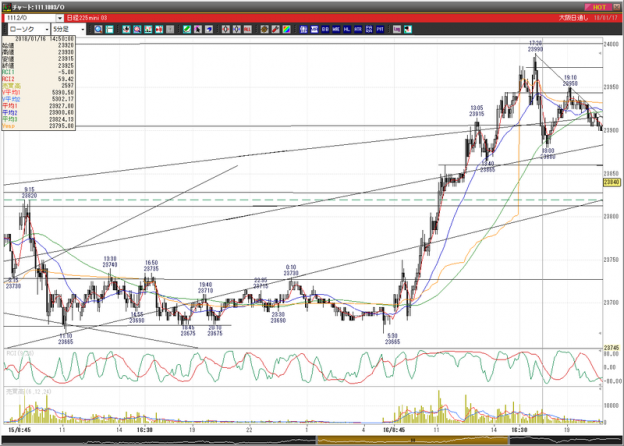The image size is (624, 446).
Task: Click the second delete-object icon
Action: point(237,29)
